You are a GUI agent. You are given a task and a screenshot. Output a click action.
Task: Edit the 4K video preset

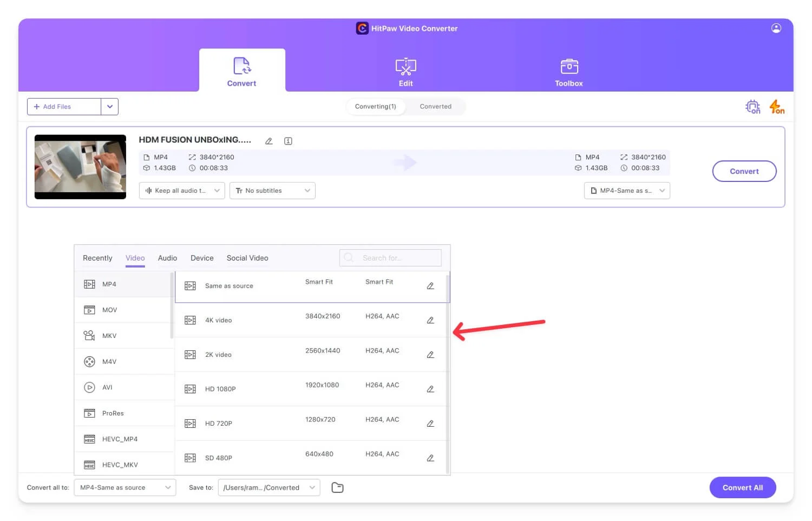pyautogui.click(x=430, y=320)
